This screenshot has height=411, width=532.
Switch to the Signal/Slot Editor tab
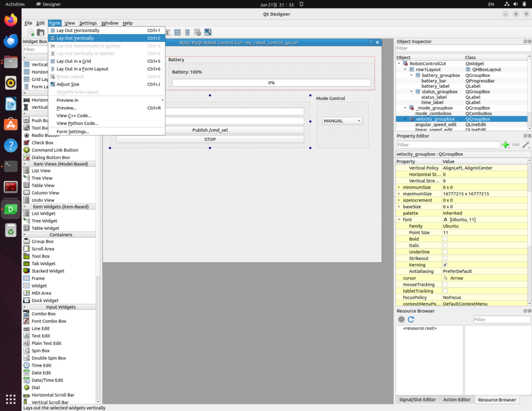417,400
